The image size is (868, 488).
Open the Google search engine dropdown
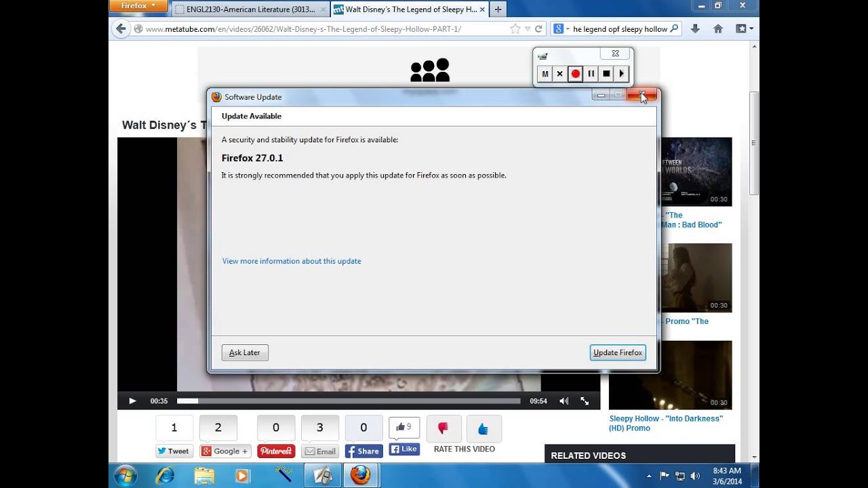561,29
